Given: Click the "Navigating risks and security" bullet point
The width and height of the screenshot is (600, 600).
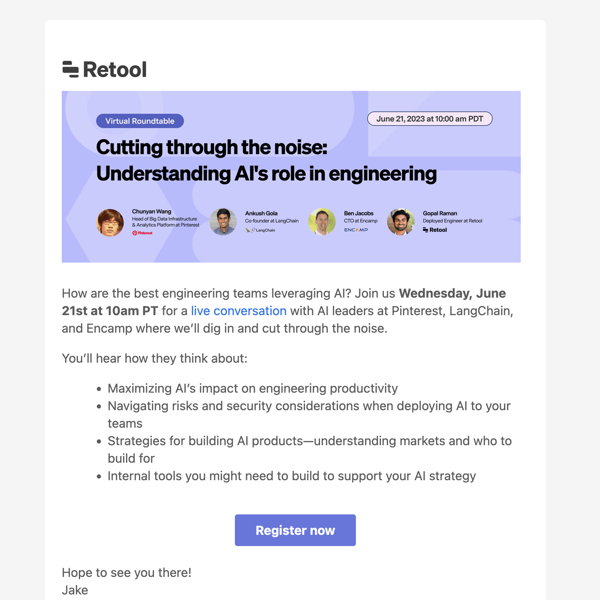Looking at the screenshot, I should 308,406.
